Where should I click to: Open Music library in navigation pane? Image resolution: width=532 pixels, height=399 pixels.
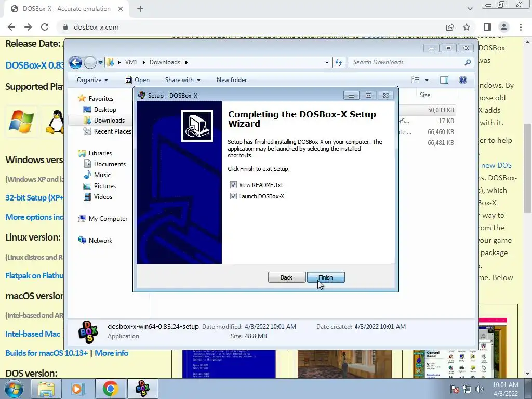point(102,175)
